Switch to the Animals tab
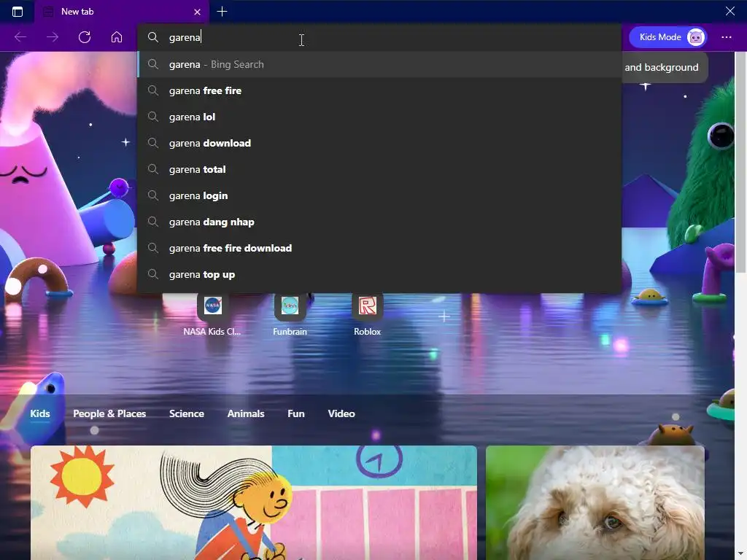This screenshot has width=747, height=560. click(x=246, y=413)
